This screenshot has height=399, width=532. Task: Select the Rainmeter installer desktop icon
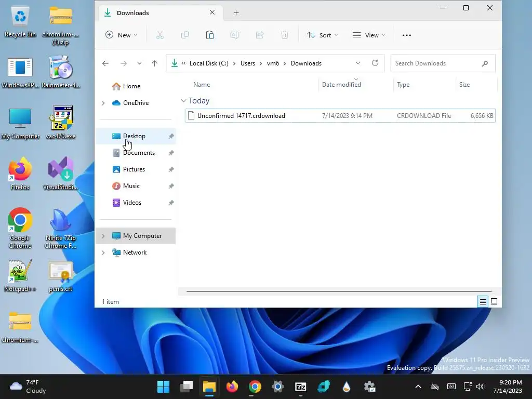tap(61, 72)
